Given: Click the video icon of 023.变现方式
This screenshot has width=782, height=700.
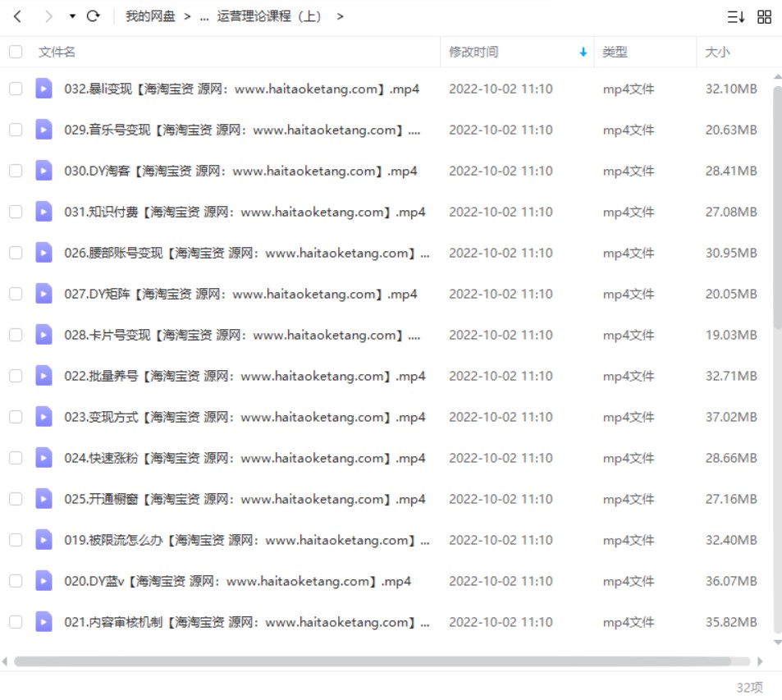Looking at the screenshot, I should coord(43,417).
